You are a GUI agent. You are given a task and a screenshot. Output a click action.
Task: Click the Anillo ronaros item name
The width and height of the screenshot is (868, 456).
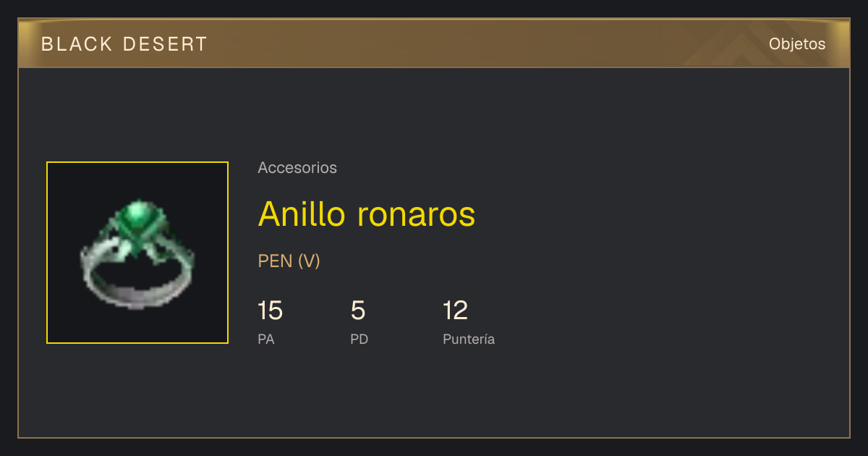(367, 214)
